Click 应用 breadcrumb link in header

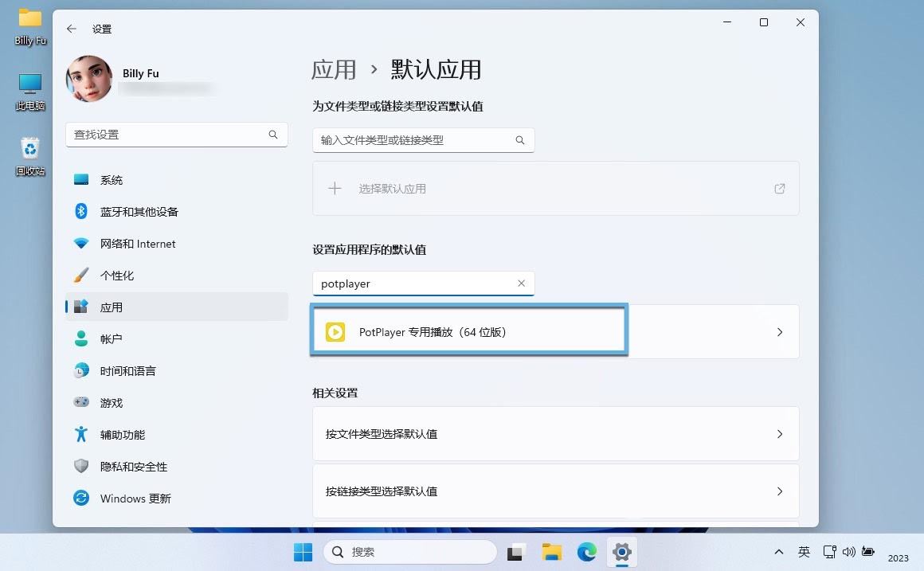click(x=334, y=70)
